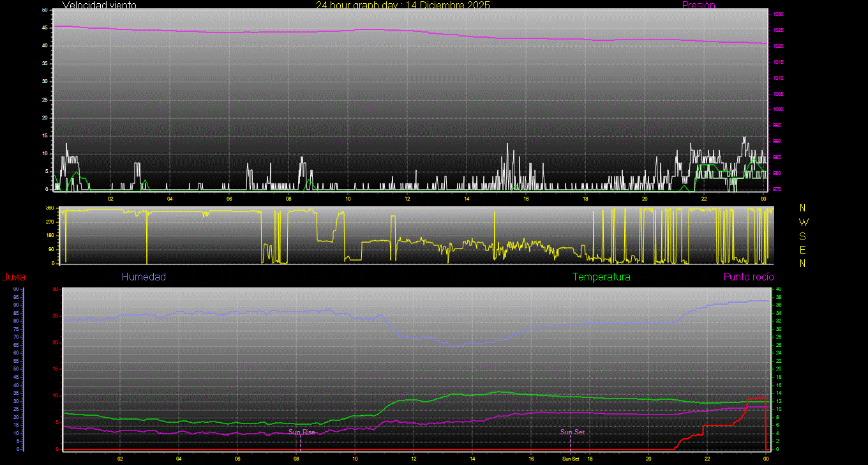The height and width of the screenshot is (465, 868).
Task: Click hour 08 on the bottom chart axis
Action: pos(296,459)
